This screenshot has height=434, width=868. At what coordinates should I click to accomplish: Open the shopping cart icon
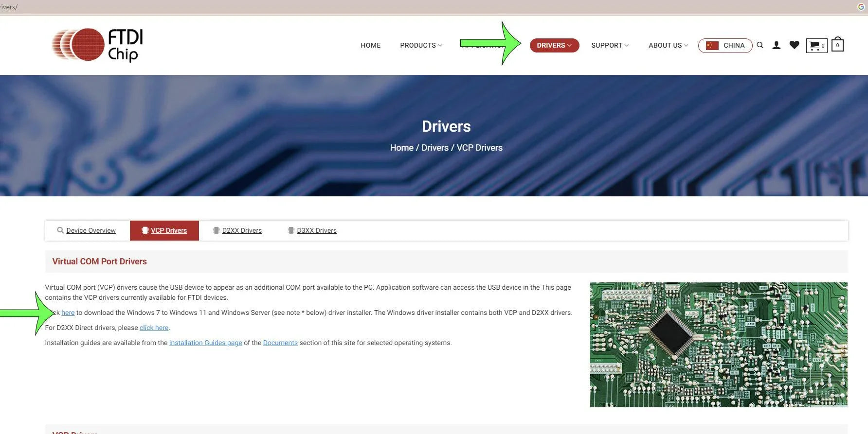point(816,46)
